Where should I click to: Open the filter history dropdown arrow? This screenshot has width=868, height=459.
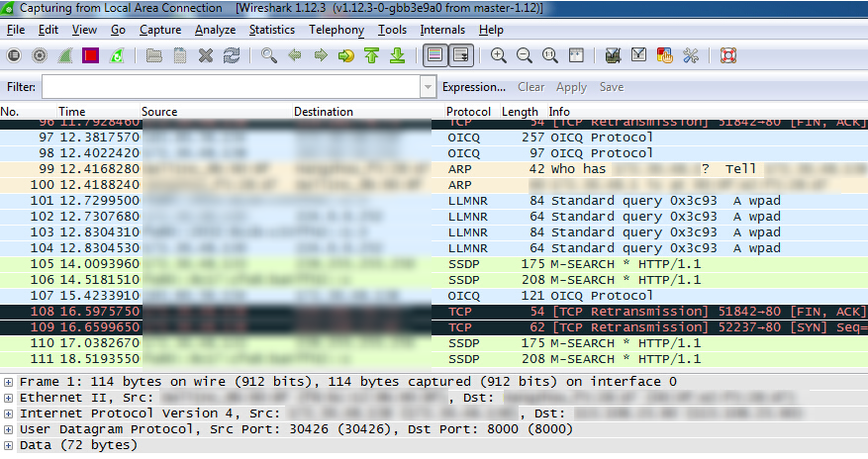pyautogui.click(x=428, y=87)
